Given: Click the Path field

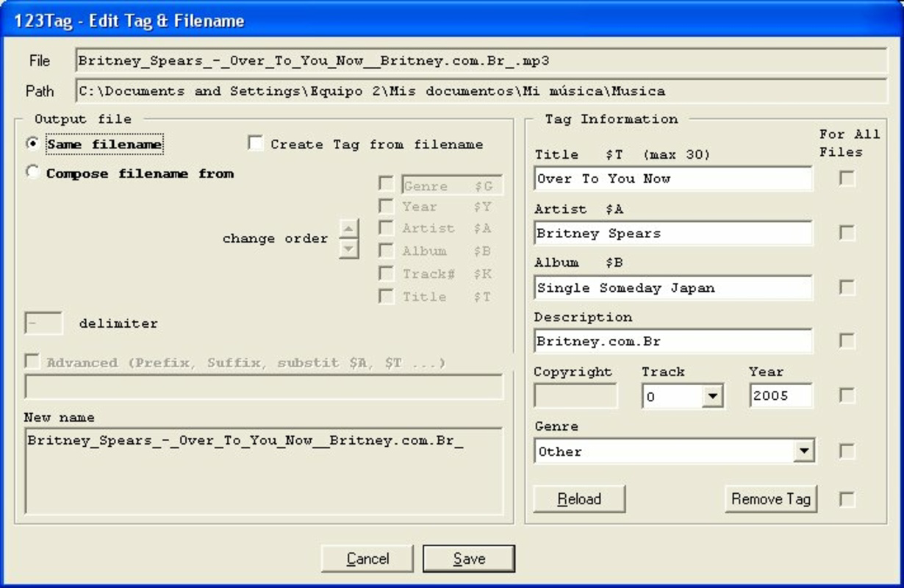Looking at the screenshot, I should [x=481, y=91].
